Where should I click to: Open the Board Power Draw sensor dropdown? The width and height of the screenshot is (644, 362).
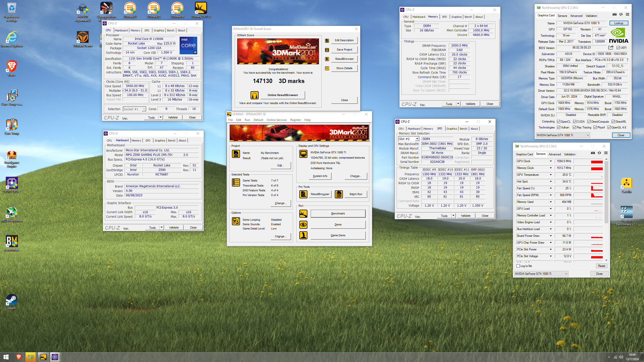(x=551, y=236)
